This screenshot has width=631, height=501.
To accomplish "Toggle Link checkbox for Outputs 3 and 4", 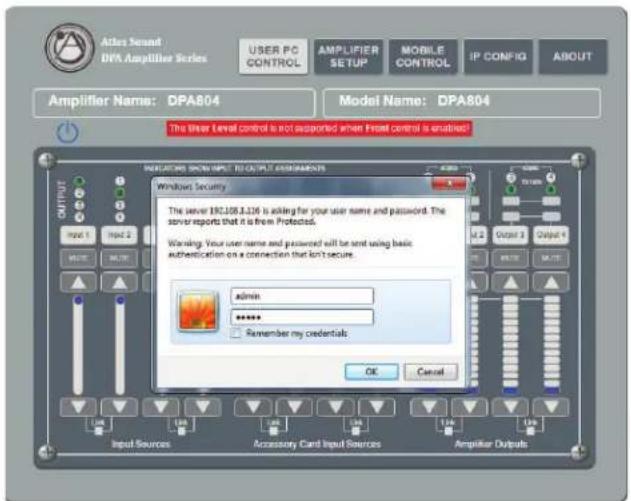I will 530,431.
